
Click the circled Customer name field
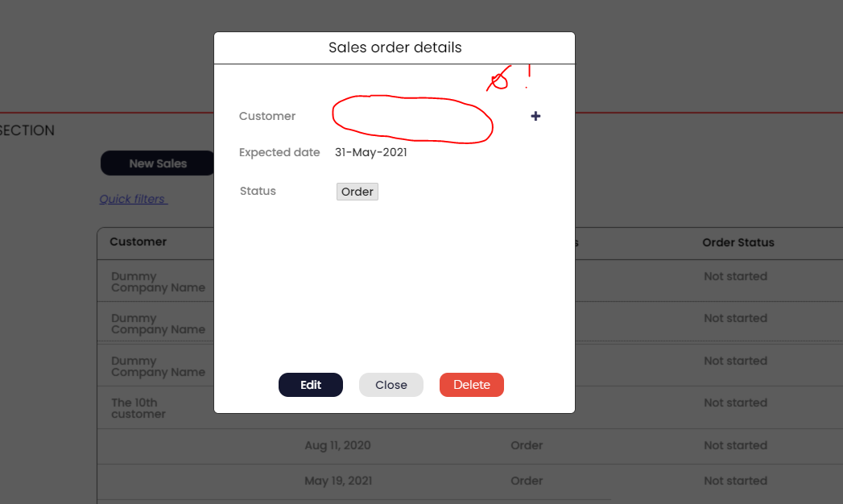click(412, 119)
